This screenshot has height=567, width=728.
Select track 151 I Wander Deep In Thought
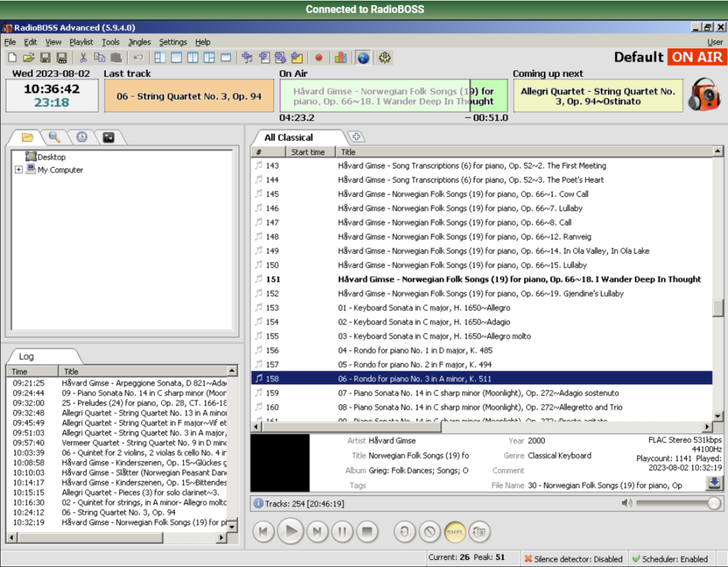click(x=481, y=279)
